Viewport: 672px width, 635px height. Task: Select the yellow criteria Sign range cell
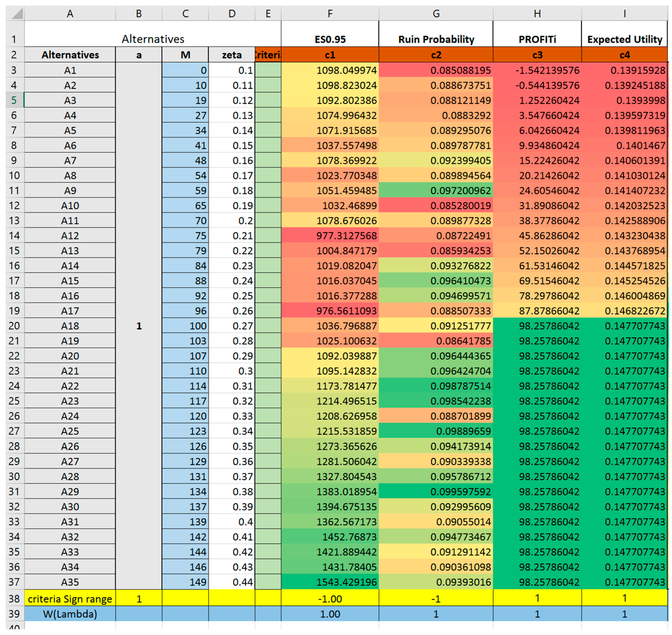coord(70,598)
